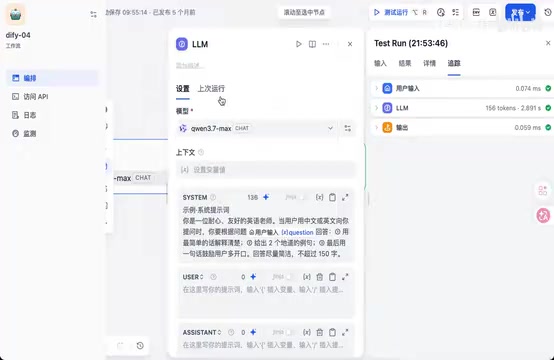Copy the USER prompt text
This screenshot has width=554, height=360.
pos(332,277)
